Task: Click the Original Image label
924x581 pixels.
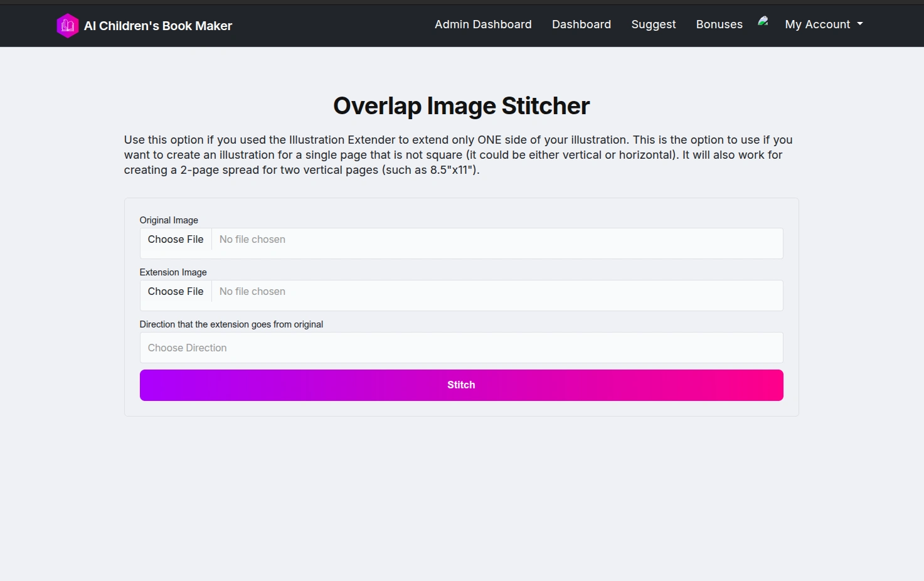Action: 169,220
